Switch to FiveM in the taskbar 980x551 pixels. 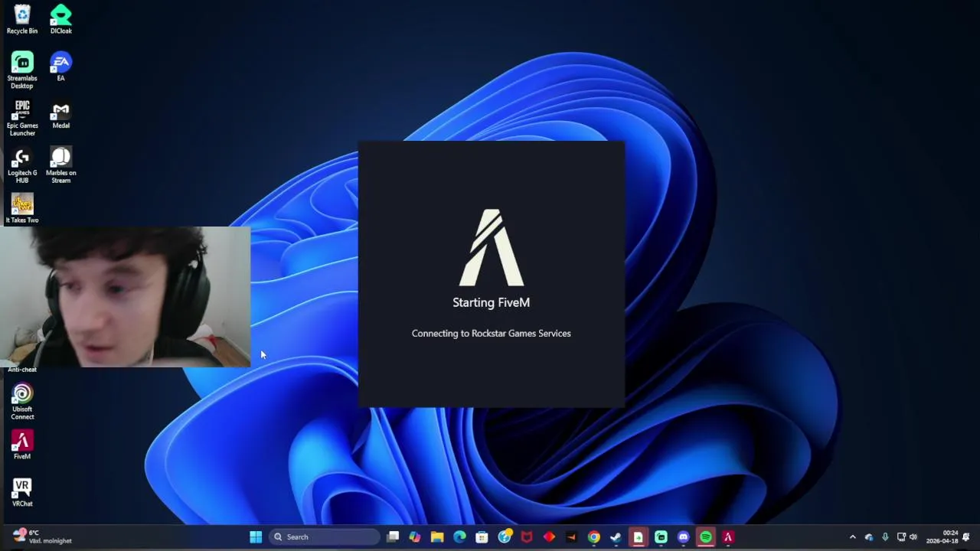point(727,537)
